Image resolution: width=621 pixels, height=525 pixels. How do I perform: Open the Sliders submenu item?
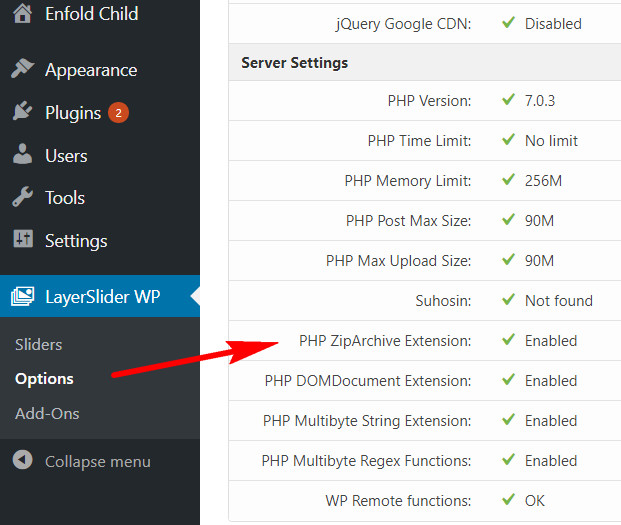pyautogui.click(x=39, y=344)
